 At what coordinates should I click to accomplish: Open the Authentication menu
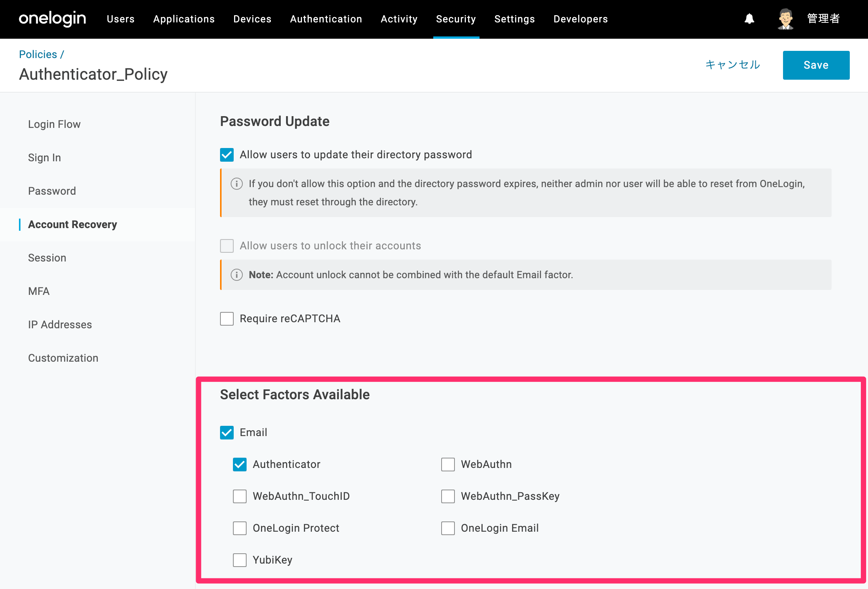[326, 19]
